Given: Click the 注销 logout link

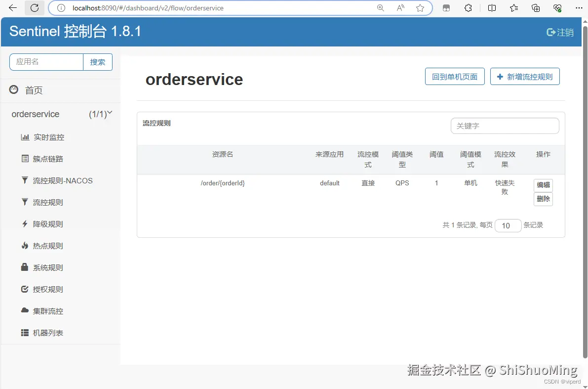Looking at the screenshot, I should click(x=565, y=32).
